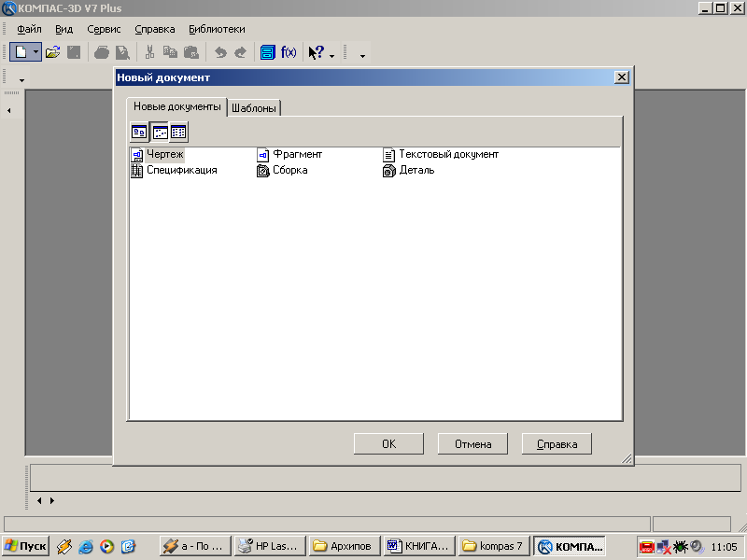Expand toolbar options arrow after help icon

point(332,56)
